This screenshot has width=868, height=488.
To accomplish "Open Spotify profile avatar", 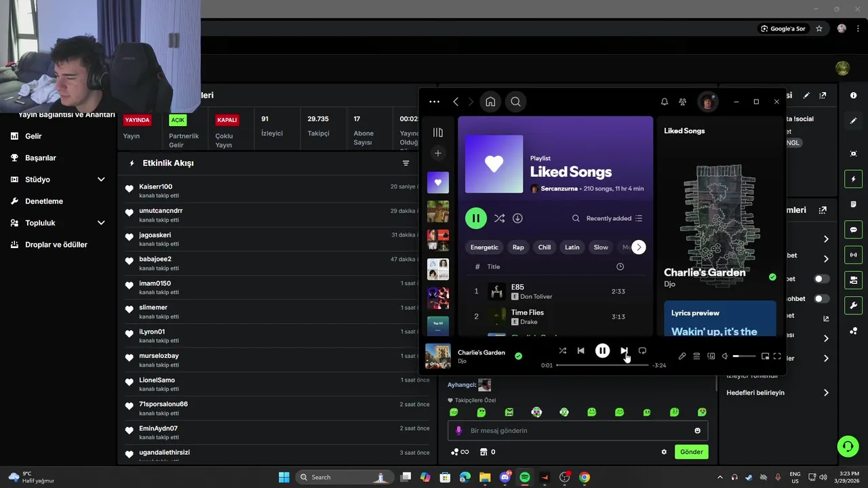I will pos(707,102).
